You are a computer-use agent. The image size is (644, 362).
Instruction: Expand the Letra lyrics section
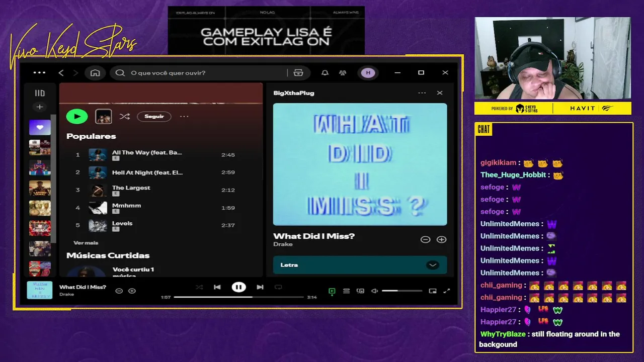pos(432,265)
